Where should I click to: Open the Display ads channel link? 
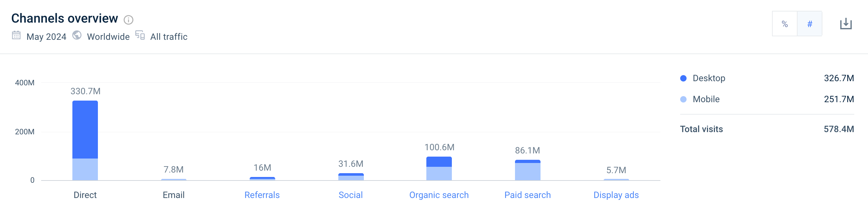pos(616,195)
